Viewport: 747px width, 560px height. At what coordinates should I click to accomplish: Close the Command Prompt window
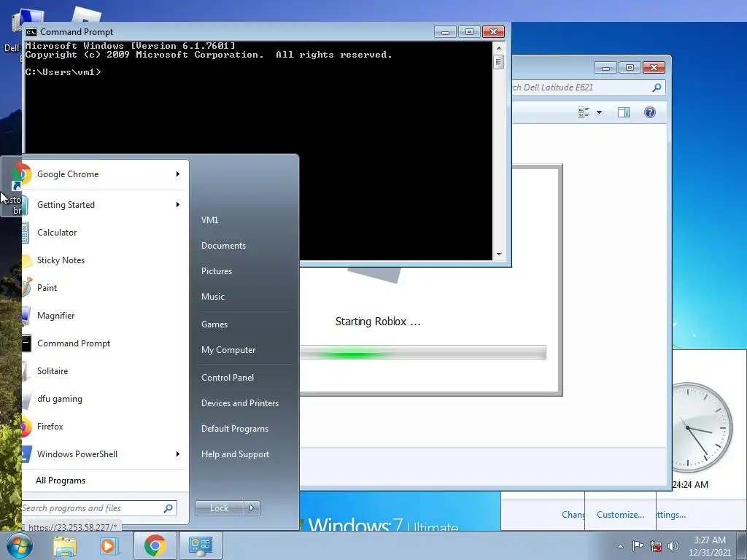[x=494, y=32]
